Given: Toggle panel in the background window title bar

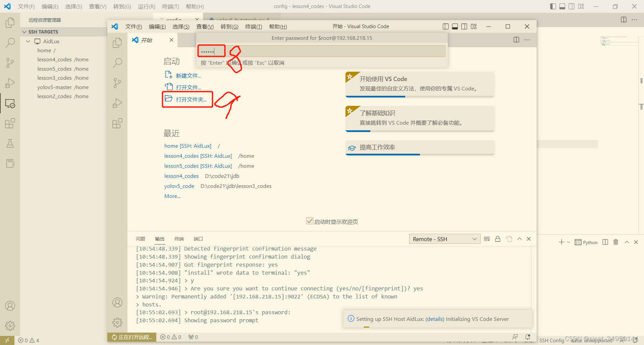Looking at the screenshot, I should pyautogui.click(x=562, y=6).
